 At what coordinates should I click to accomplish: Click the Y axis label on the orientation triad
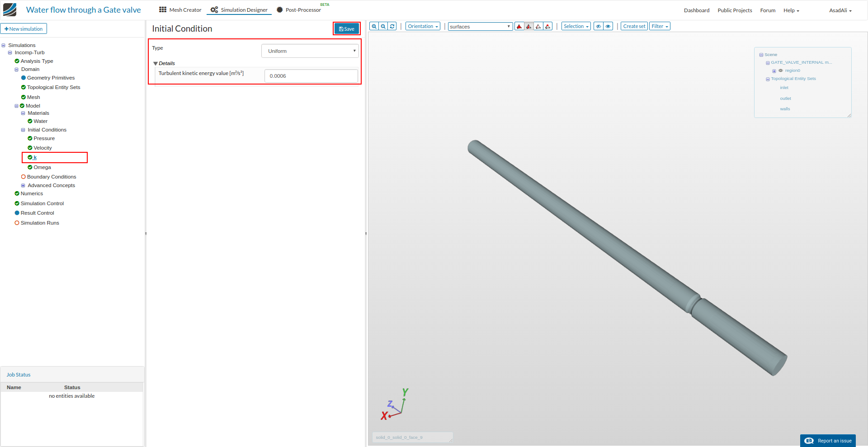pyautogui.click(x=405, y=392)
